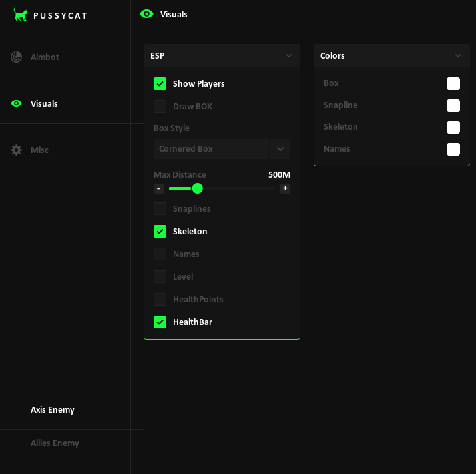Collapse the ESP panel with its chevron
This screenshot has width=476, height=474.
(x=288, y=56)
